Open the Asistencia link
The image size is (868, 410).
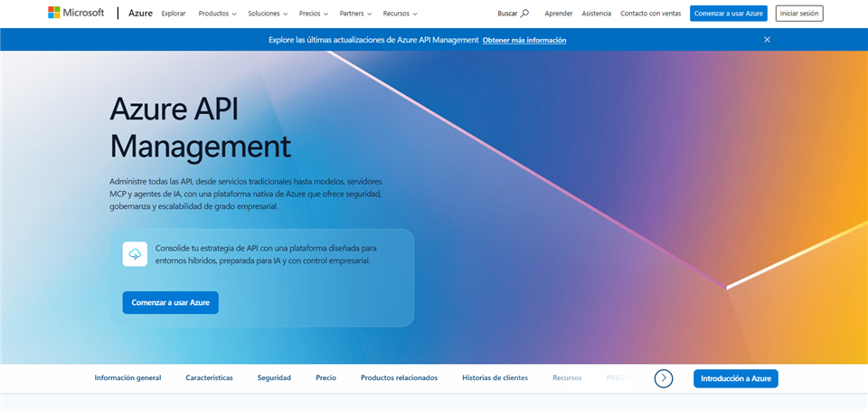point(597,14)
